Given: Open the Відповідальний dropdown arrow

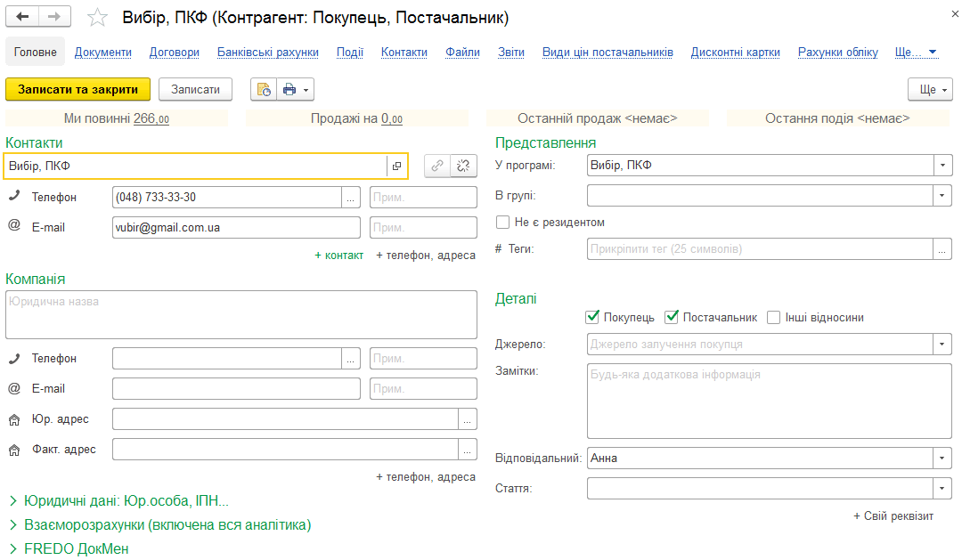Looking at the screenshot, I should pos(942,459).
